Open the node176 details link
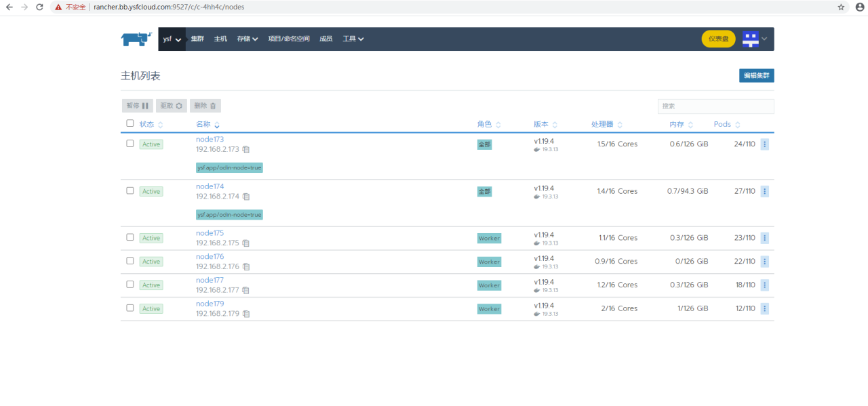The width and height of the screenshot is (868, 406). coord(210,257)
